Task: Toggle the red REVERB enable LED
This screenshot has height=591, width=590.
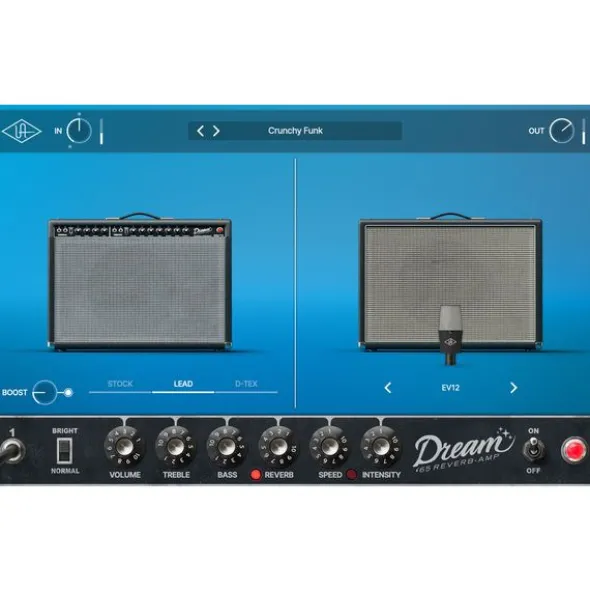Action: 256,475
